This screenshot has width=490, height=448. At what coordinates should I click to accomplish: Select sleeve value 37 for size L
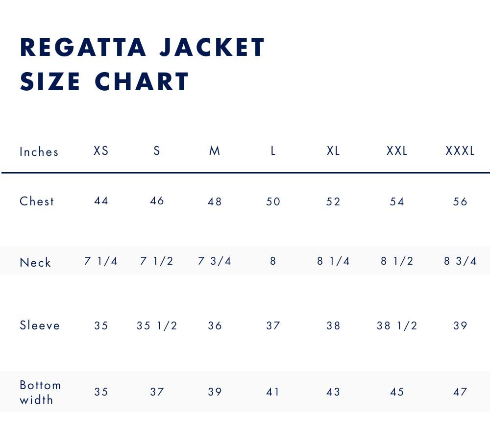pos(273,326)
